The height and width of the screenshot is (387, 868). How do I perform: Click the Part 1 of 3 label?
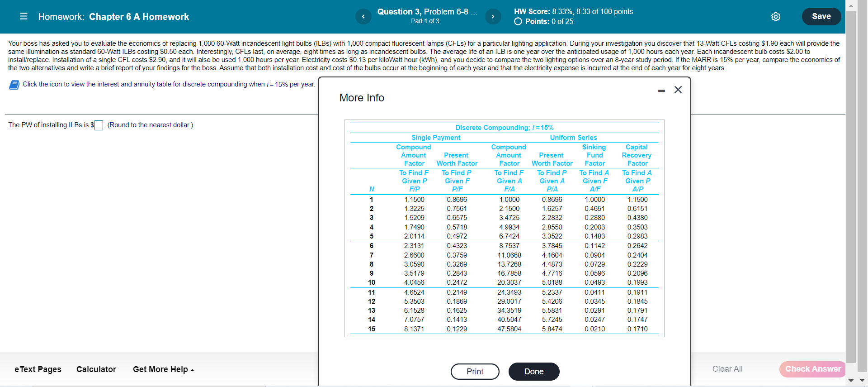[425, 21]
